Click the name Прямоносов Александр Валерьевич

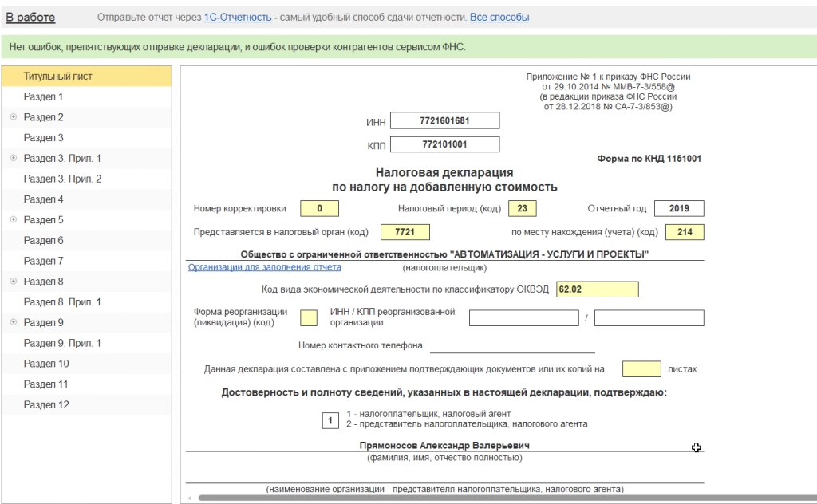tap(444, 446)
